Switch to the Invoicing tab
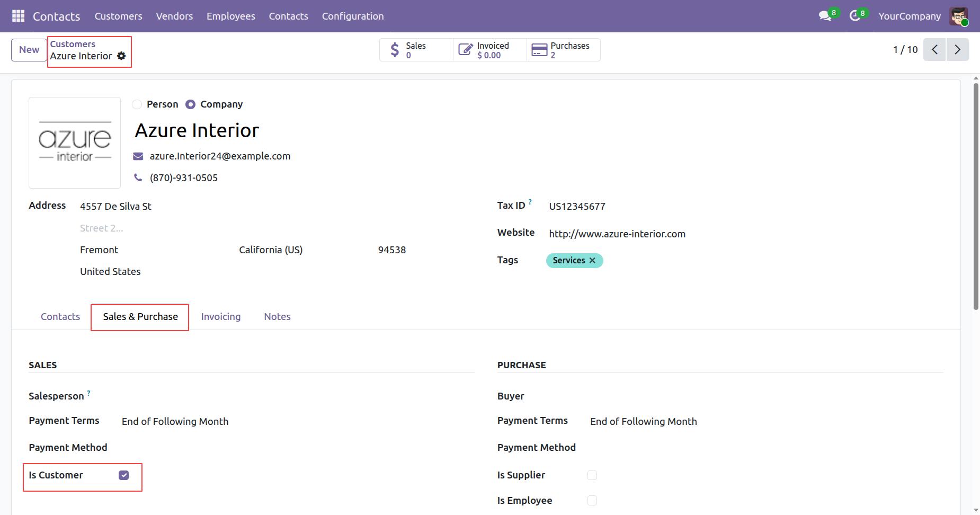The image size is (980, 515). (x=221, y=317)
